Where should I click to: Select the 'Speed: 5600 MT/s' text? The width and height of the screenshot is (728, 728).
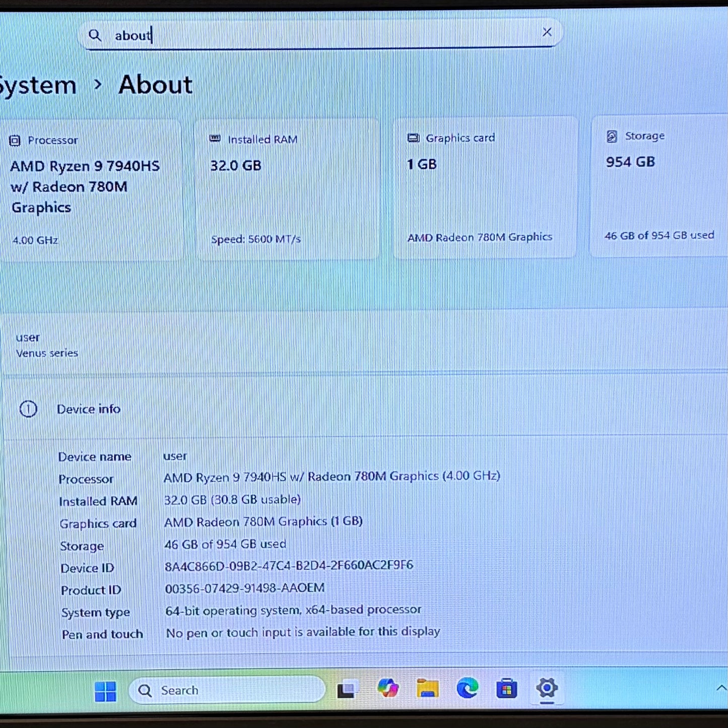click(x=256, y=239)
